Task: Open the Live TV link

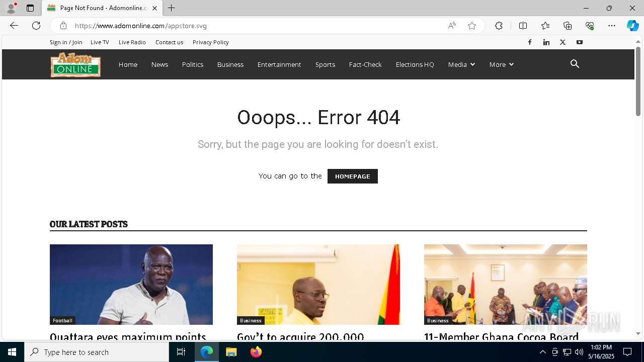Action: click(x=100, y=42)
